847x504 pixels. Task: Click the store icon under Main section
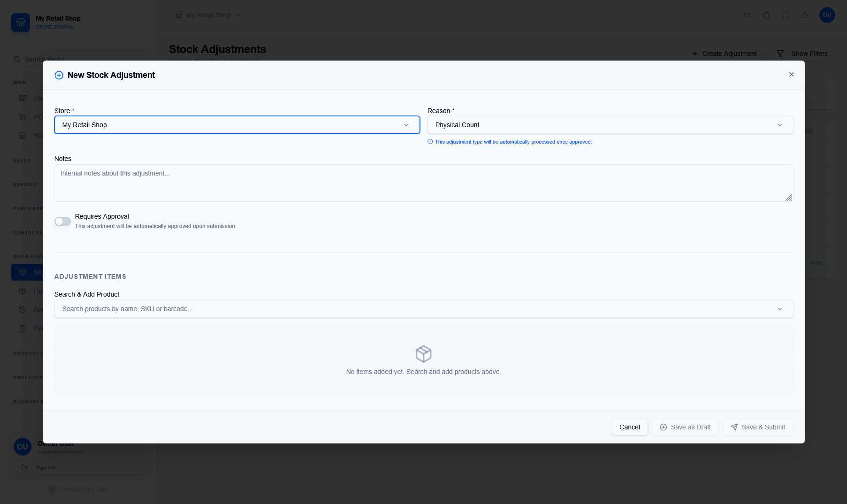pyautogui.click(x=23, y=136)
